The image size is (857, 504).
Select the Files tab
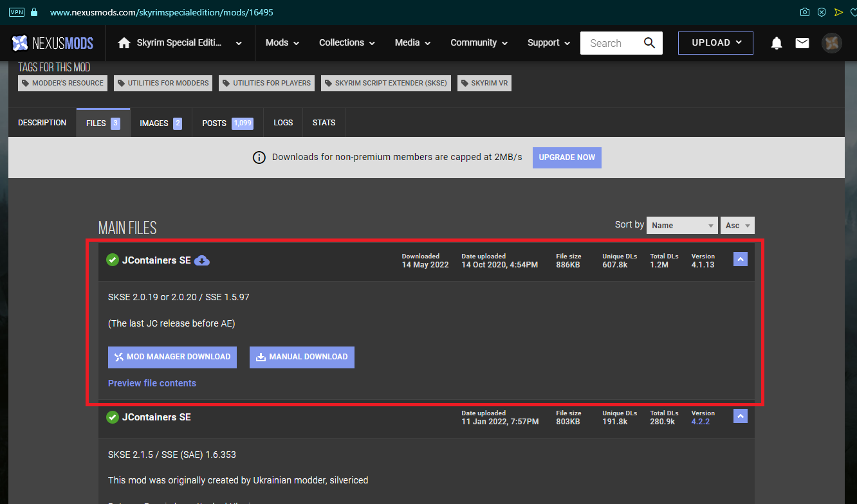(103, 123)
